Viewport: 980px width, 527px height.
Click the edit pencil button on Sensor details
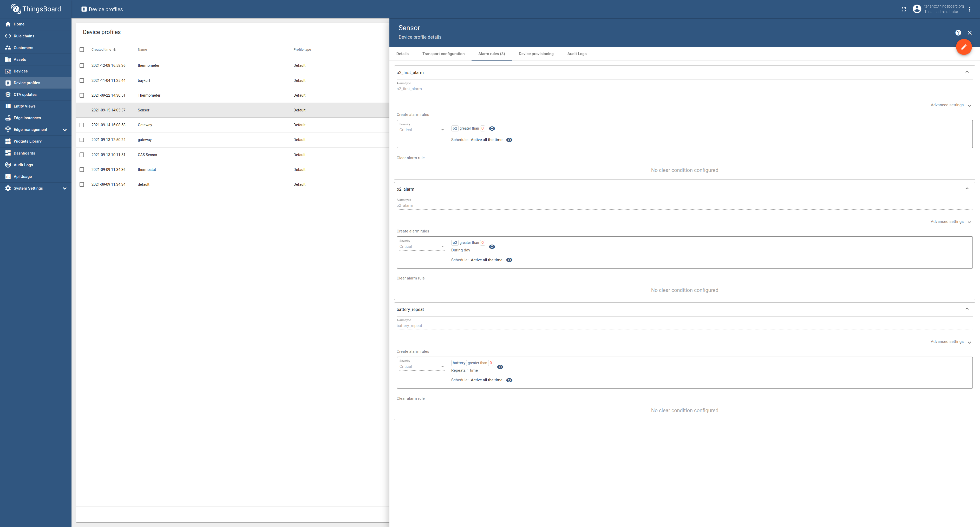pyautogui.click(x=964, y=47)
